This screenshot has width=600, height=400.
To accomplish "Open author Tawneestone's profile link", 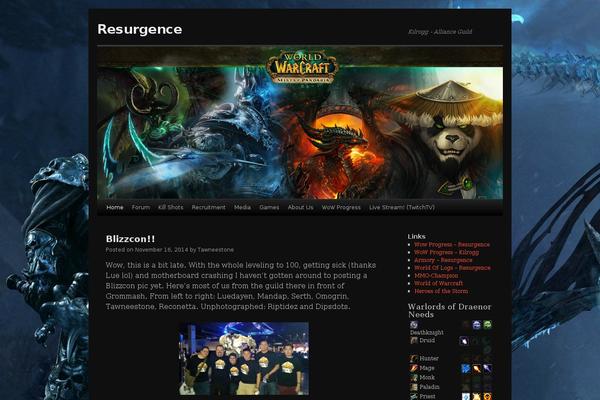I will (215, 250).
